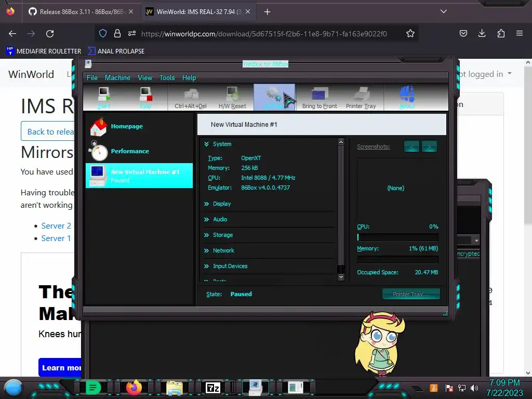Image resolution: width=532 pixels, height=399 pixels.
Task: Click the WinBox window title bar icon
Action: point(88,64)
